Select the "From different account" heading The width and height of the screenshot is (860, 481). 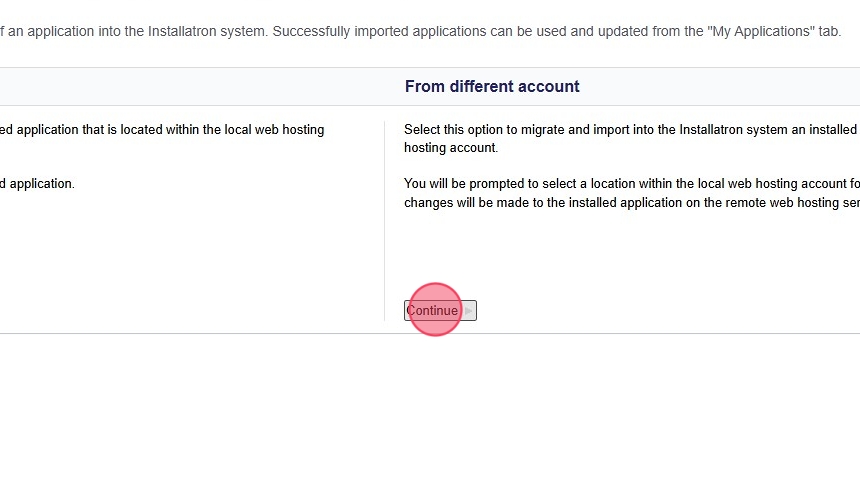click(492, 87)
